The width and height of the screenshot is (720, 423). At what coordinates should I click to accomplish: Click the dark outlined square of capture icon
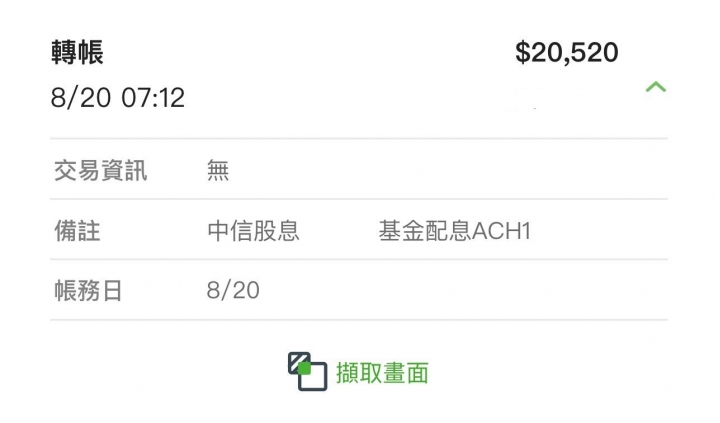[x=313, y=377]
